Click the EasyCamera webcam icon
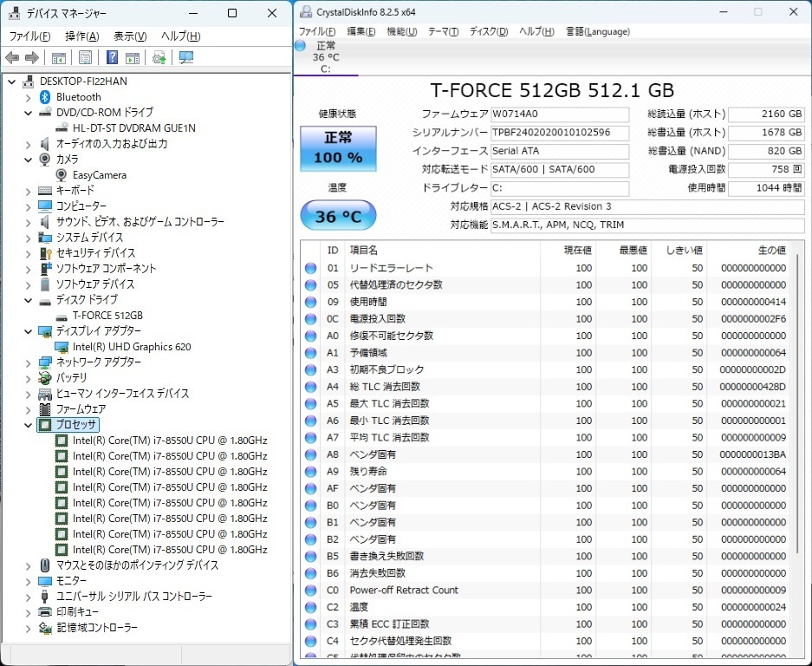Image resolution: width=812 pixels, height=666 pixels. coord(62,175)
